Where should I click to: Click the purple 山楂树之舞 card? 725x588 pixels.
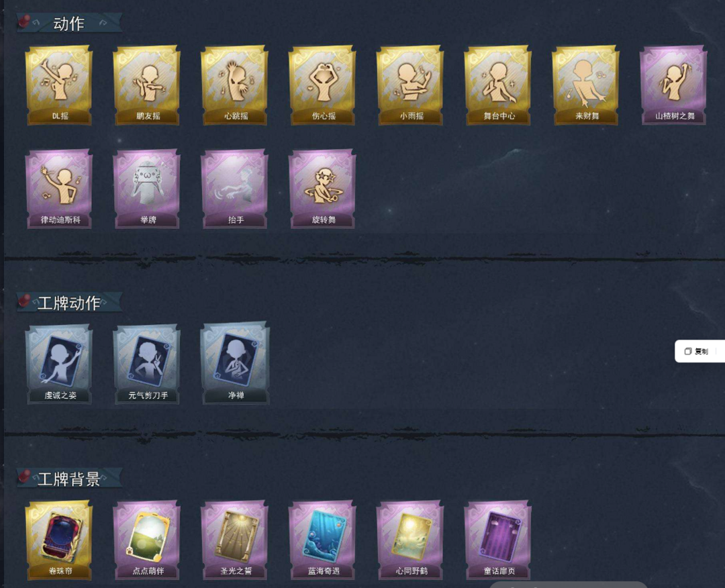pos(674,85)
